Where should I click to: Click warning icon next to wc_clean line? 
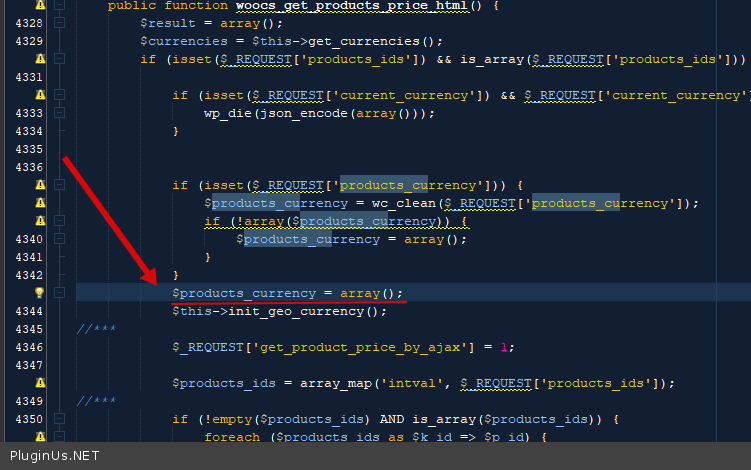pyautogui.click(x=40, y=203)
